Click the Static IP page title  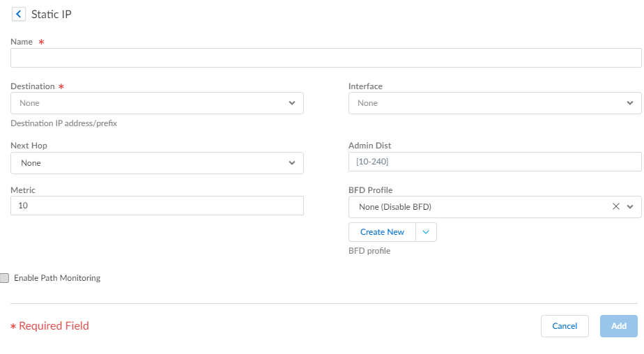click(x=52, y=14)
